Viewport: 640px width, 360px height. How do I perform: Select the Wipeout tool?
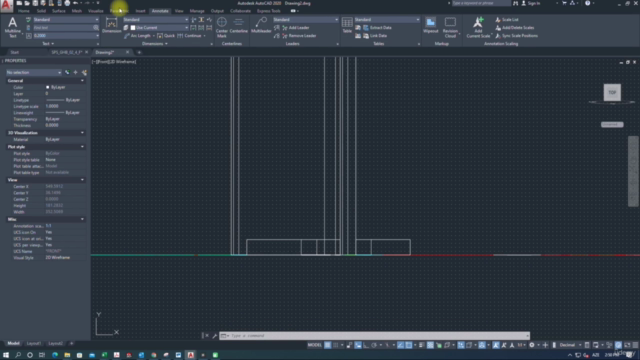[x=430, y=25]
